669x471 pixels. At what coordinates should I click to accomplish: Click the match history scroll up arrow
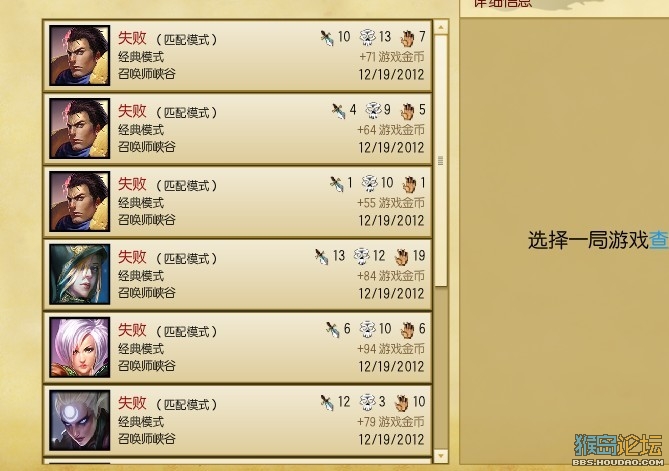(441, 27)
